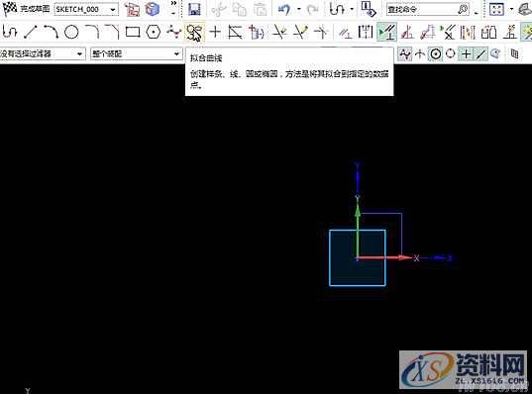Toggle the Point on Face snap option
Image resolution: width=532 pixels, height=394 pixels.
click(x=495, y=53)
